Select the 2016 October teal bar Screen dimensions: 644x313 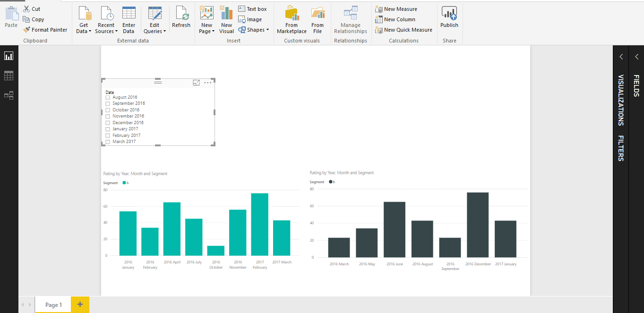coord(216,251)
